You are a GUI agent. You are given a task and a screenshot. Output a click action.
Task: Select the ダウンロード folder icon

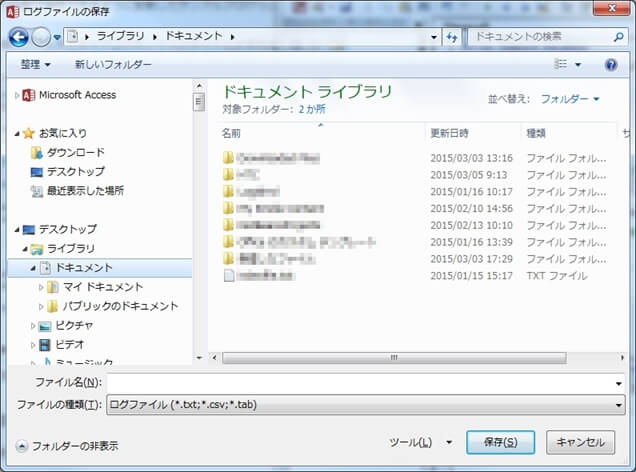[x=37, y=152]
